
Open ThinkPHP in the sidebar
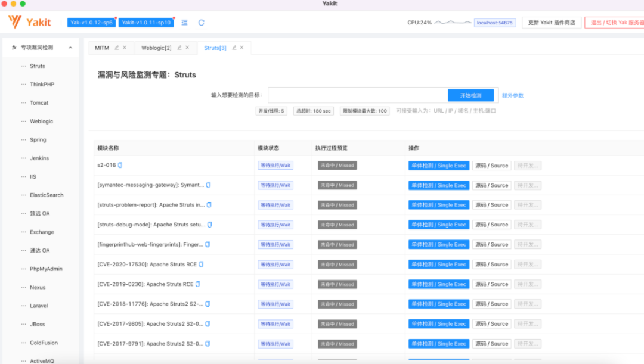click(41, 84)
